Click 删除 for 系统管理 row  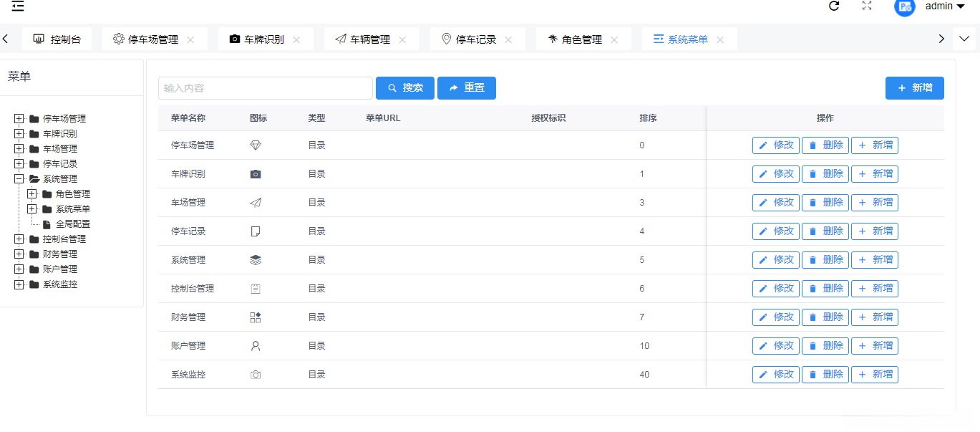click(825, 260)
